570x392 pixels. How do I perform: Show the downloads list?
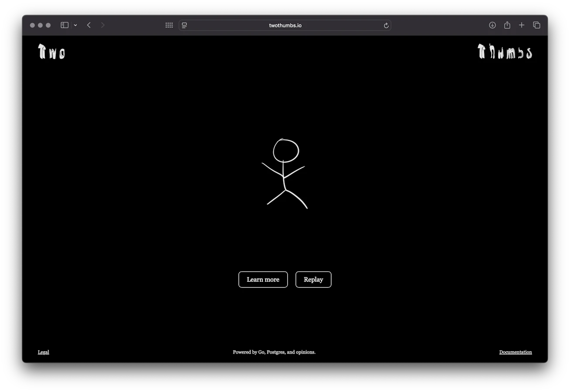coord(492,25)
